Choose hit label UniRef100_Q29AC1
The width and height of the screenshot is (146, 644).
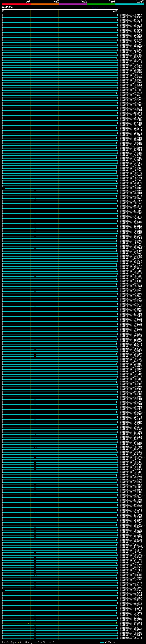tap(131, 32)
